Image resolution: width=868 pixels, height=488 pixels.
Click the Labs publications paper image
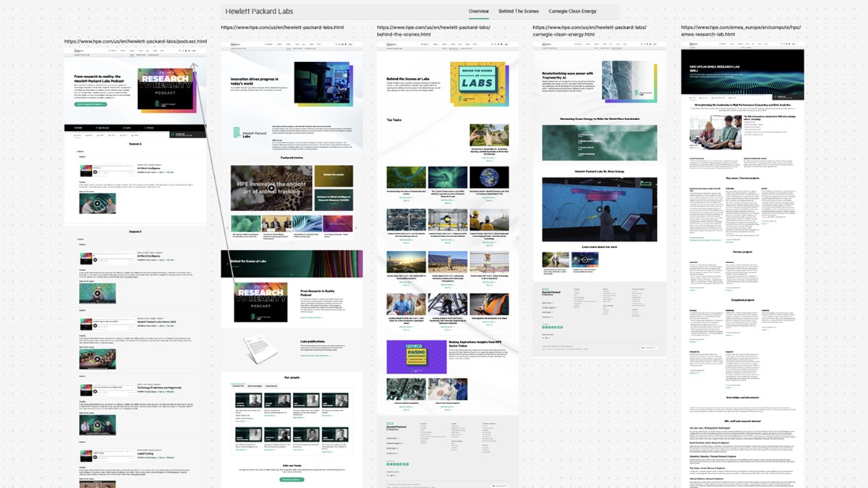click(259, 351)
